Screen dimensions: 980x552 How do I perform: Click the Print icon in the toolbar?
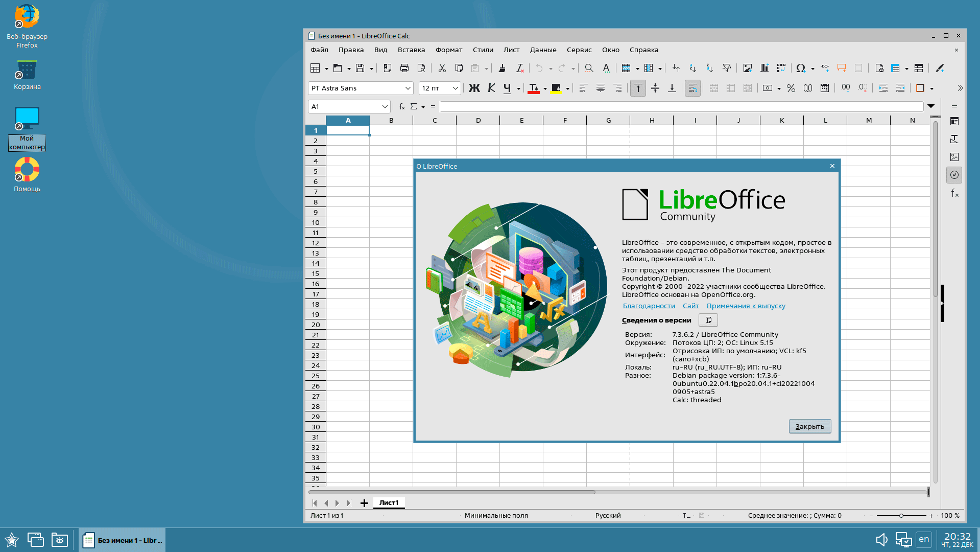click(404, 68)
